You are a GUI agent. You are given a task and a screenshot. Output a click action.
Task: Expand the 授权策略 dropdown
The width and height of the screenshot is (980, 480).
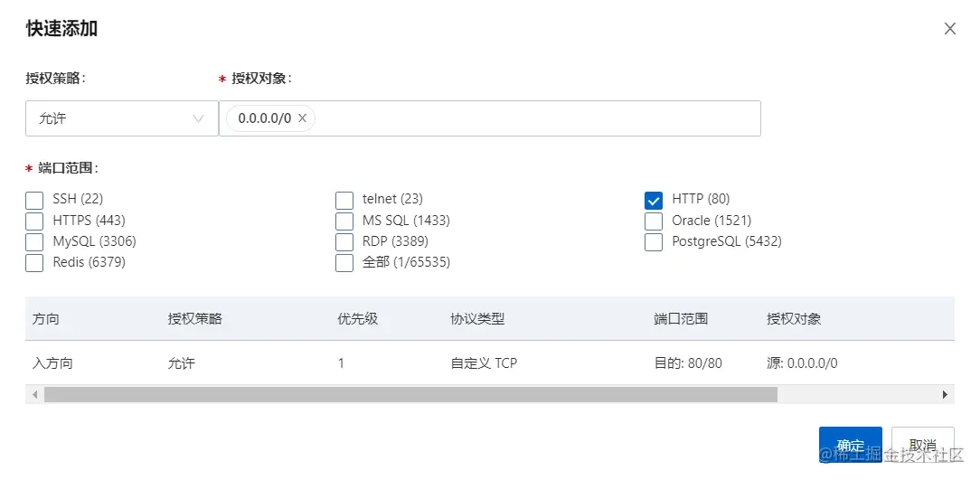click(122, 118)
